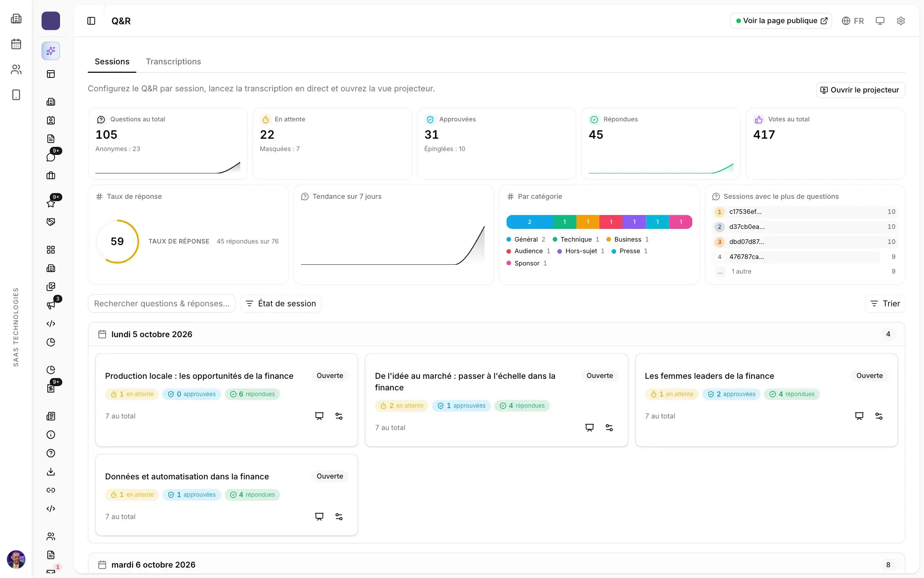The width and height of the screenshot is (924, 578).
Task: Click the 6 répondues badge on Production locale
Action: (x=253, y=394)
